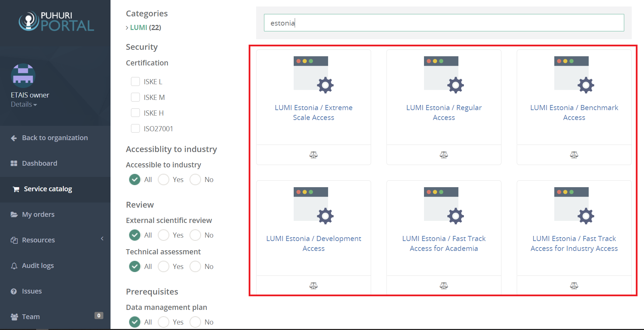Screen dimensions: 644x330
Task: Go back to organization
Action: point(55,138)
